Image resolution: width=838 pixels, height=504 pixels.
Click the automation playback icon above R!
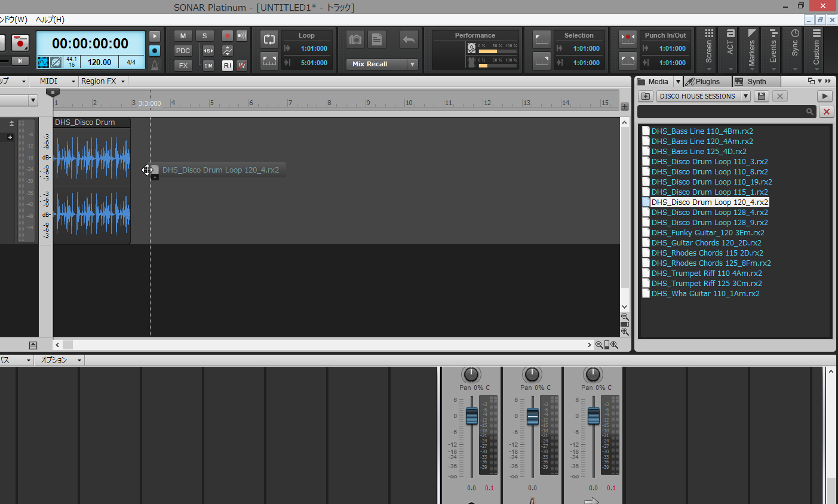pos(227,51)
